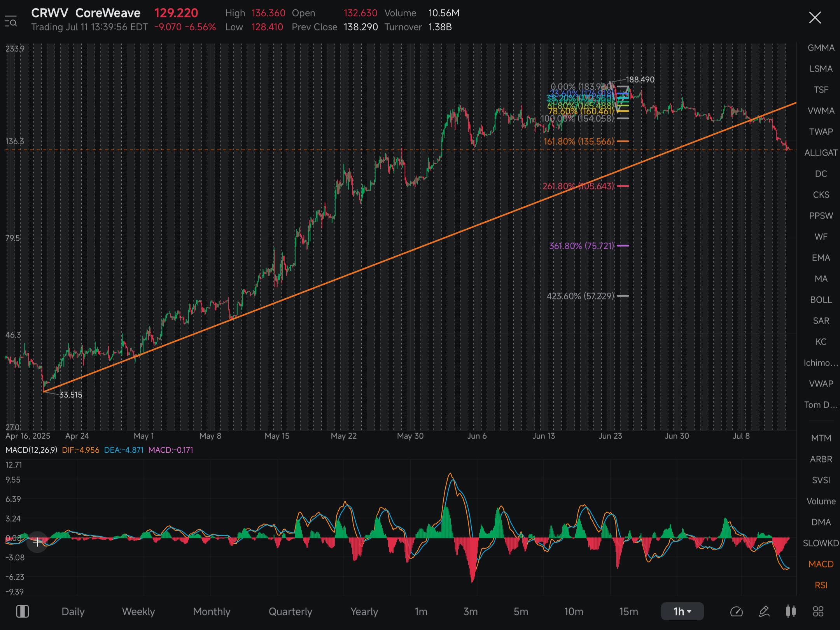Select the VWAP indicator

click(821, 383)
